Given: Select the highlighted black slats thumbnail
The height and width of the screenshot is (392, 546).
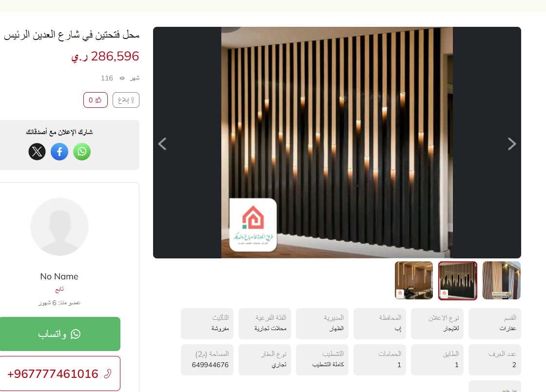Looking at the screenshot, I should pos(458,280).
